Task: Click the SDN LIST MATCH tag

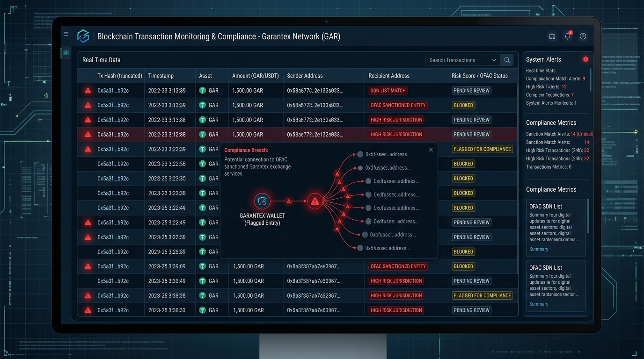Action: [388, 91]
